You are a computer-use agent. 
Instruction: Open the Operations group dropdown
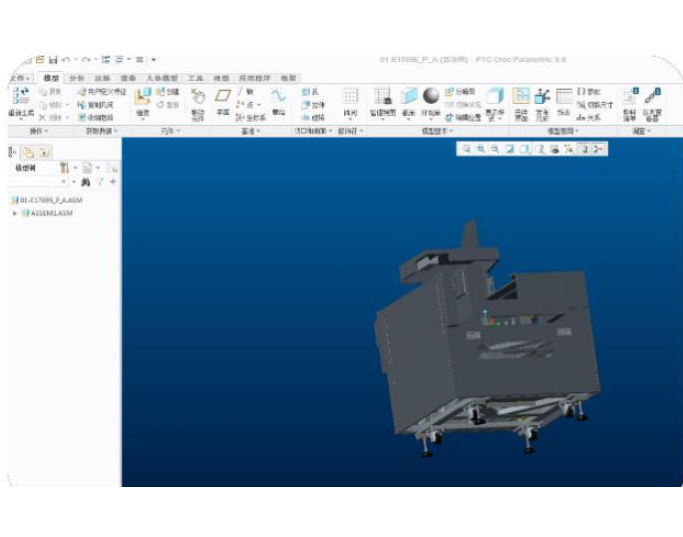[41, 131]
